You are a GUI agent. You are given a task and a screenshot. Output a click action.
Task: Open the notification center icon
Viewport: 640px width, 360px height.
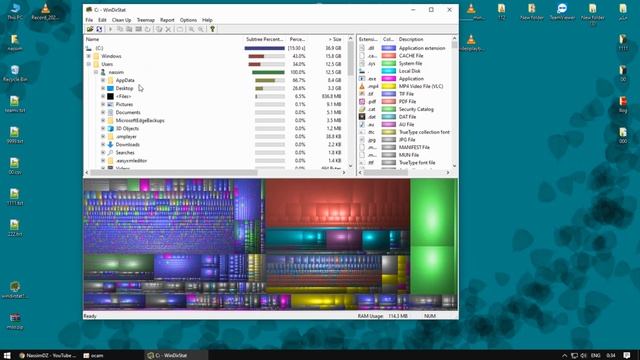pos(627,355)
